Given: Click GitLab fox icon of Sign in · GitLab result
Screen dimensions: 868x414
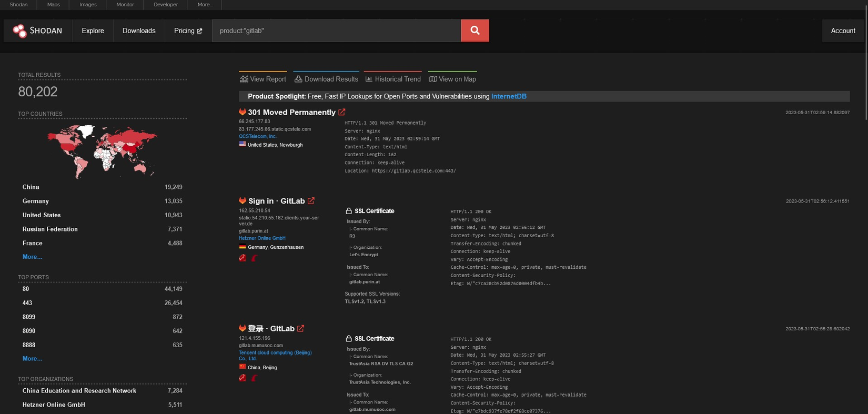Looking at the screenshot, I should tap(243, 201).
